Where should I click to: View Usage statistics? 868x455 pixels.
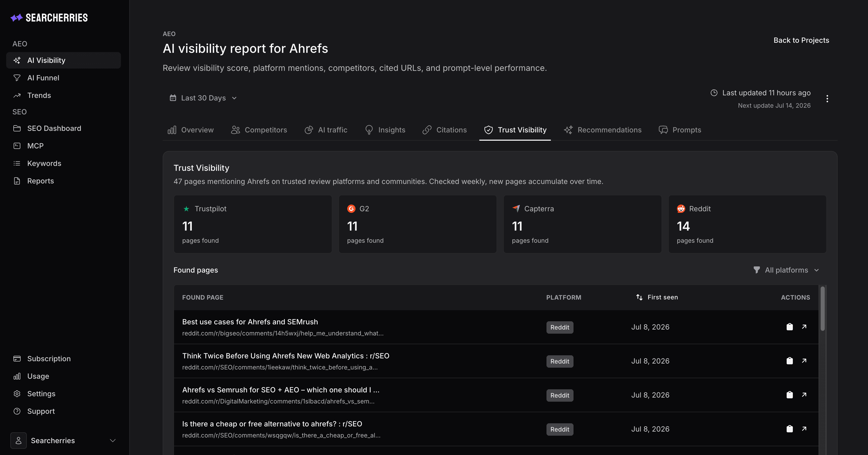click(x=63, y=376)
